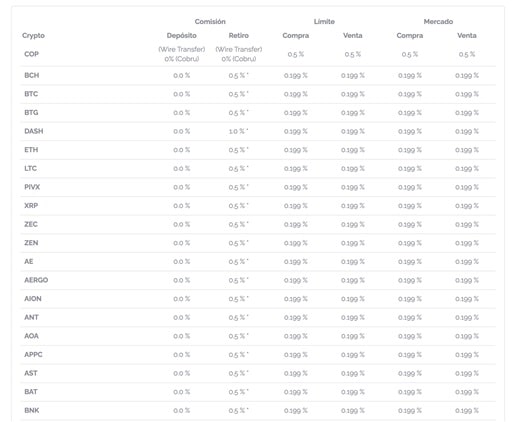Select the LTC row label
Screen dimensions: 516x422
[30, 168]
